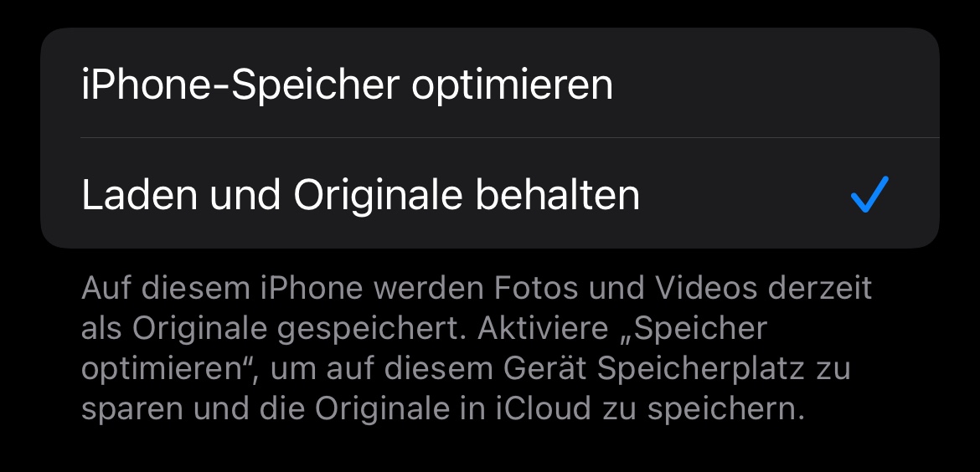This screenshot has height=472, width=980.
Task: Select the iPhone-Speicher optimieren option
Action: click(490, 83)
